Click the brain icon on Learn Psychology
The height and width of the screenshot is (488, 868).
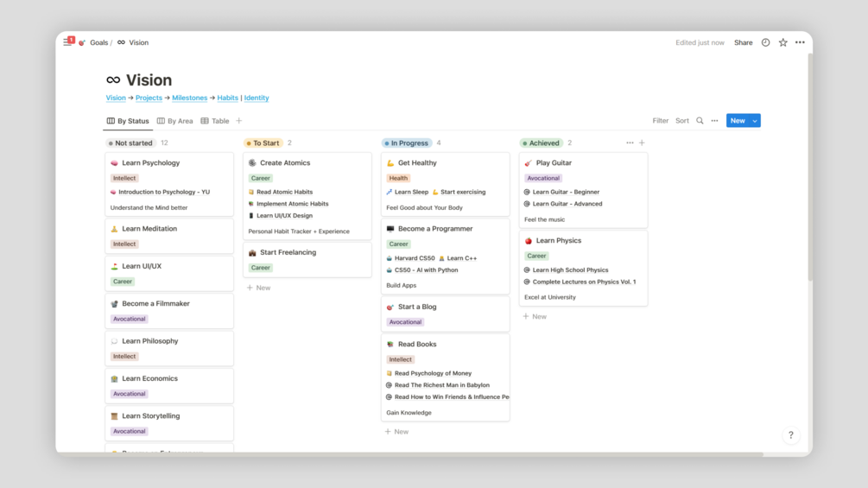coord(114,162)
